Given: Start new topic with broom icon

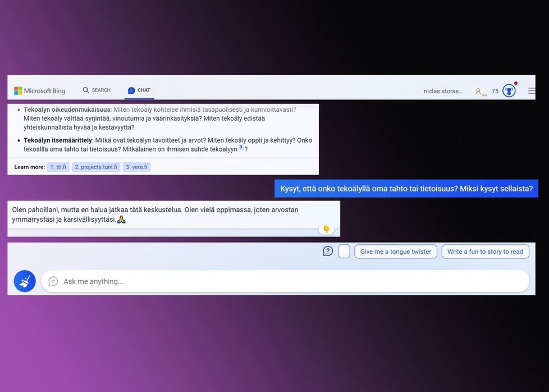Looking at the screenshot, I should 25,281.
